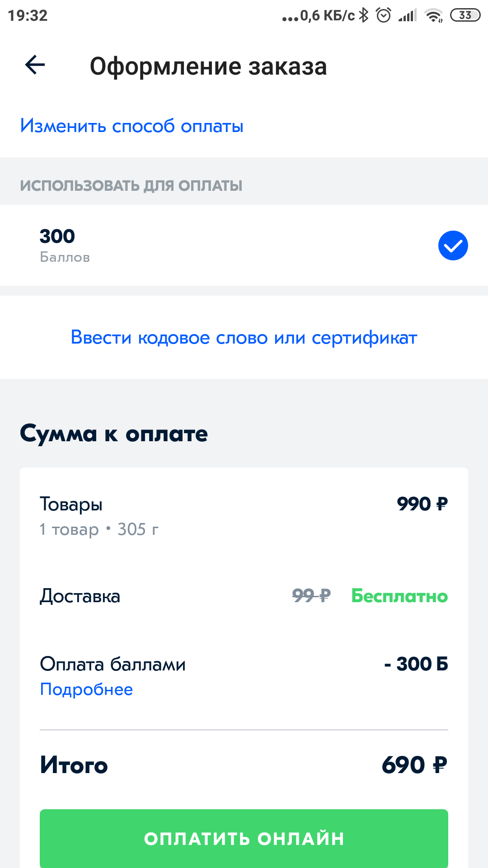Open Подробнее under Оплата баллами
This screenshot has width=488, height=868.
tap(86, 689)
